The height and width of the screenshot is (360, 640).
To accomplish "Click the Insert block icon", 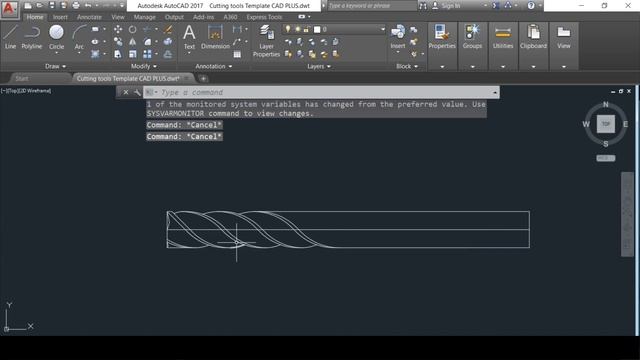I will click(398, 37).
